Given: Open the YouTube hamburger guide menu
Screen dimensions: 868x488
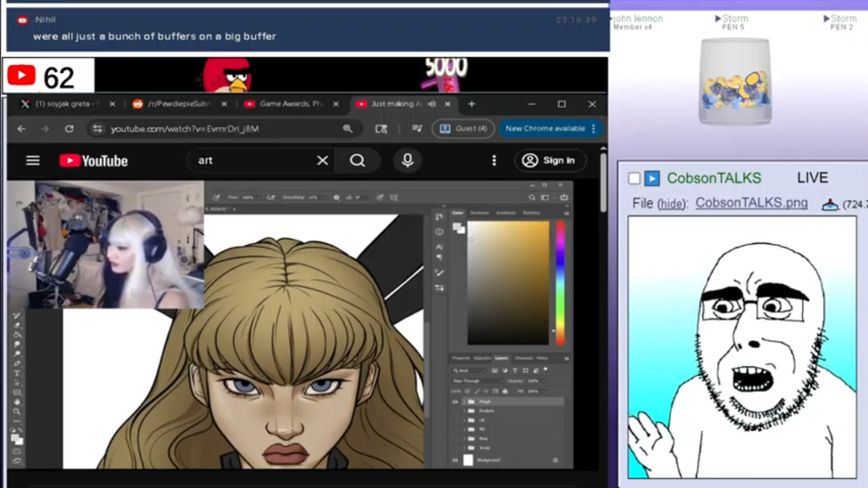Looking at the screenshot, I should 33,160.
